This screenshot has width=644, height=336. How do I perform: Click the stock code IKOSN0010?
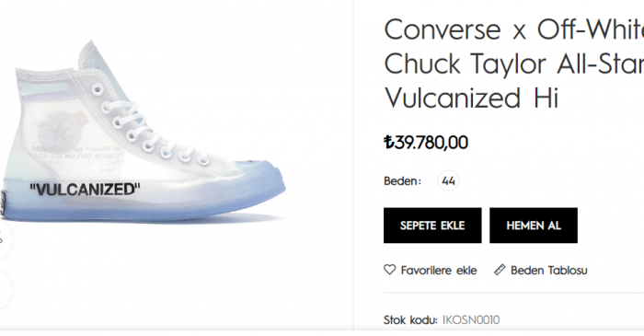(471, 320)
